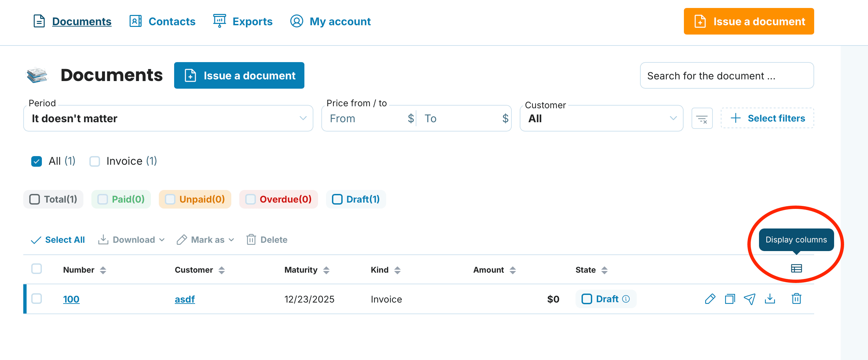Toggle the Unpaid(0) filter checkbox
868x360 pixels.
(170, 199)
